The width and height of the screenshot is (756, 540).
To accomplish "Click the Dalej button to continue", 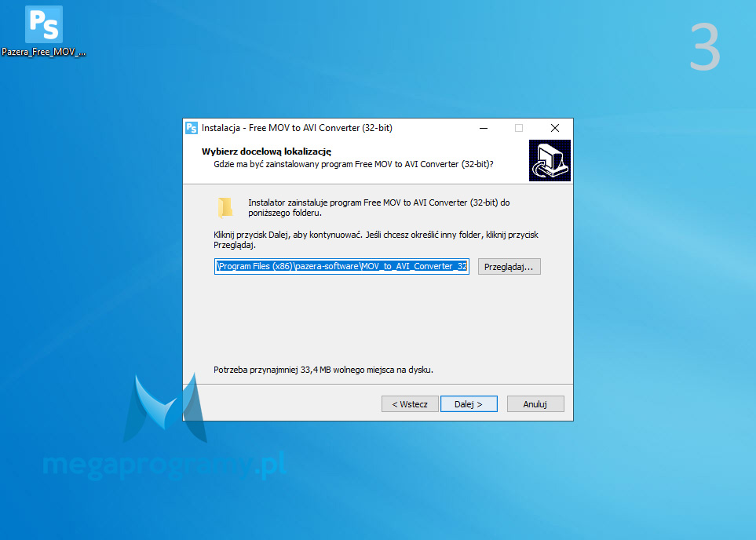I will coord(469,404).
